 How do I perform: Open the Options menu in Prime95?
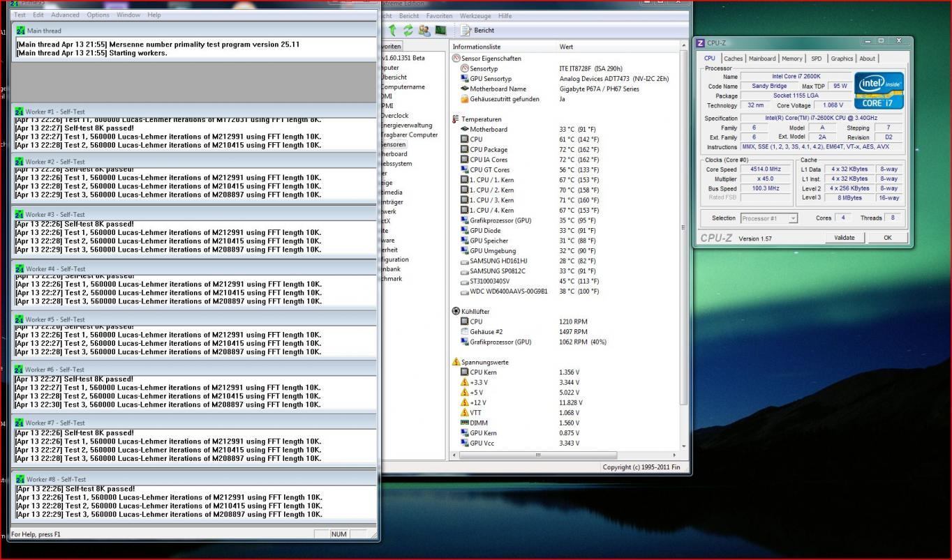[x=98, y=15]
